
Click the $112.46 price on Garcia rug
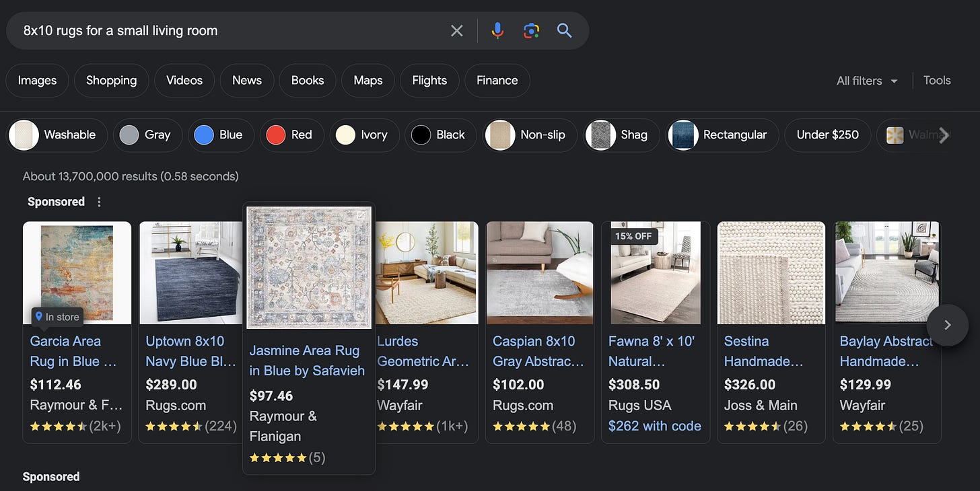tap(55, 385)
